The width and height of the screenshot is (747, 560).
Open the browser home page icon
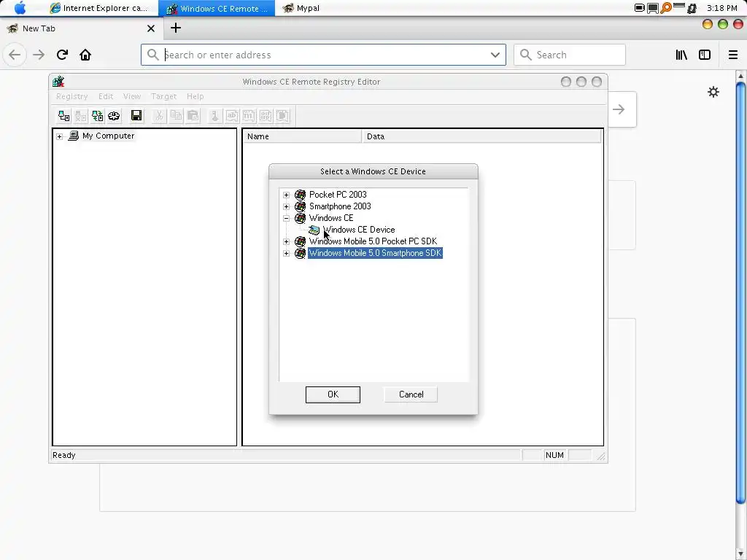tap(85, 55)
